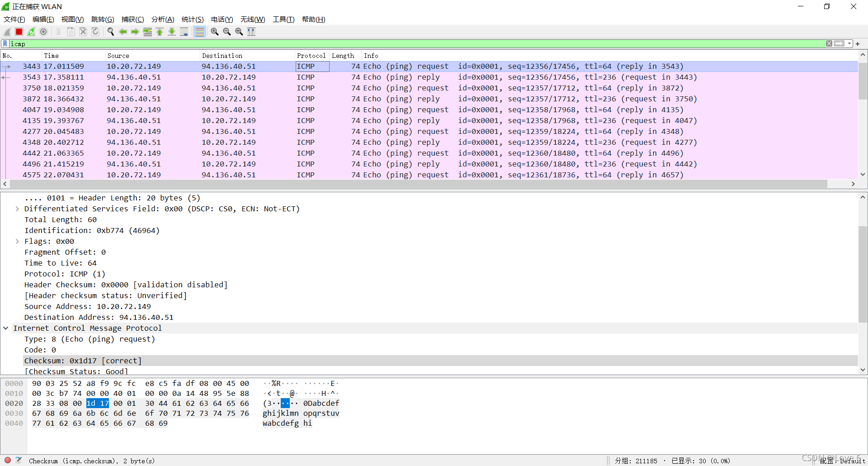Sort by the Time column header
868x466 pixels.
(73, 56)
